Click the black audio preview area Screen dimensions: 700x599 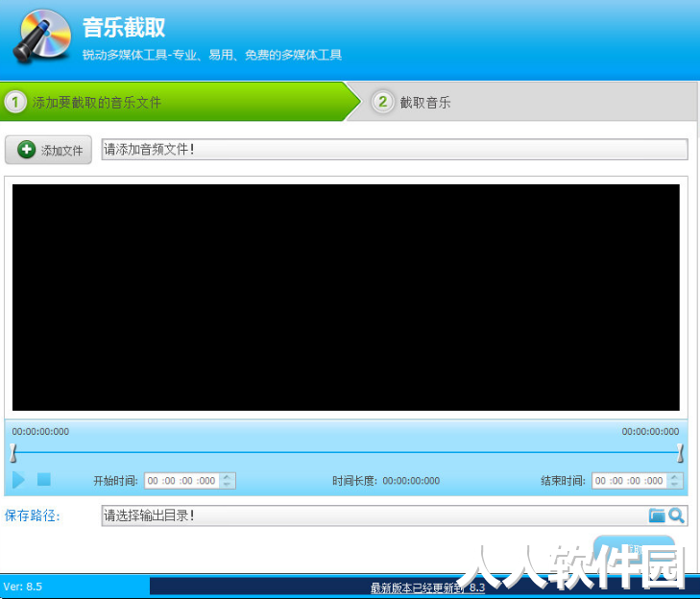click(346, 298)
